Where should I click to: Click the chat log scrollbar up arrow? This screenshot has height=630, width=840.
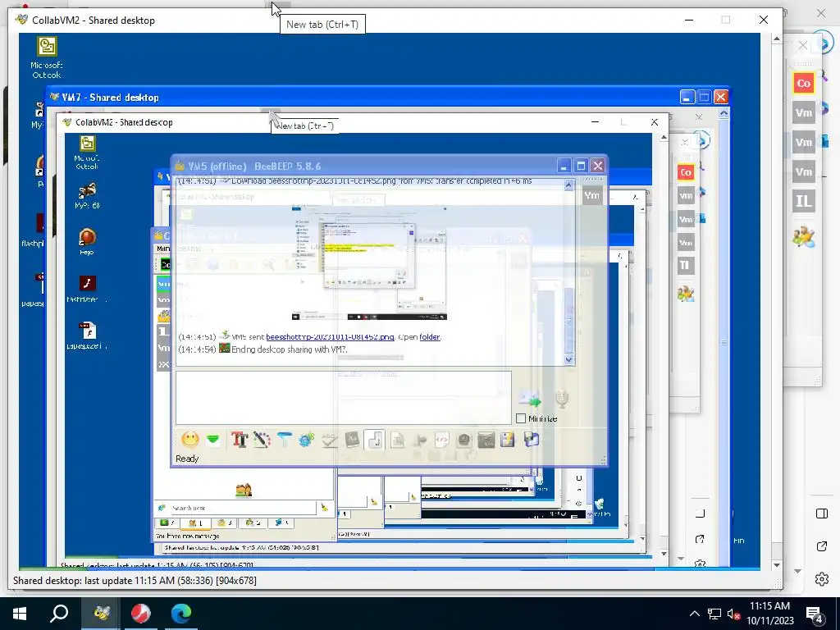click(x=569, y=185)
